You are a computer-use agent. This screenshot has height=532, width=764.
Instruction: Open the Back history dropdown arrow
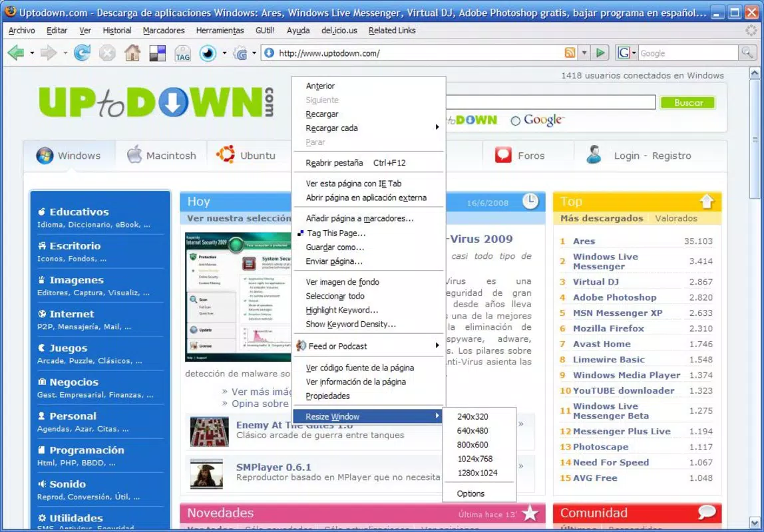click(32, 53)
